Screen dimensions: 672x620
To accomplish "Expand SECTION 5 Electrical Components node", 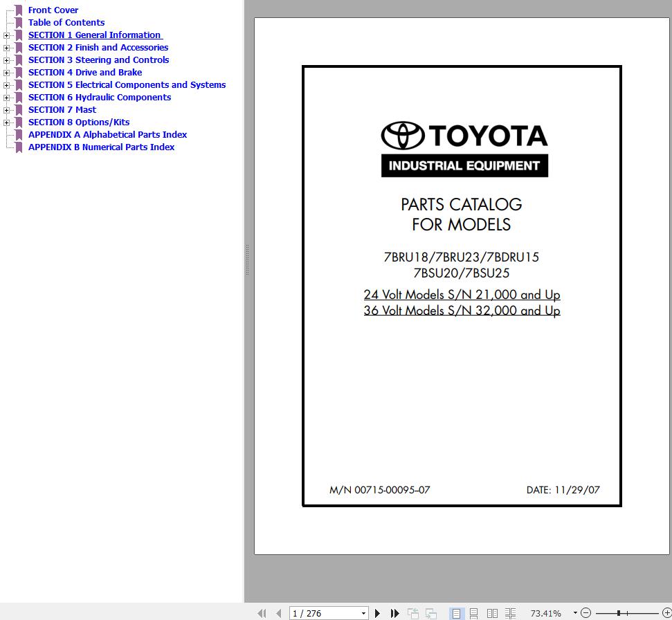I will click(6, 85).
